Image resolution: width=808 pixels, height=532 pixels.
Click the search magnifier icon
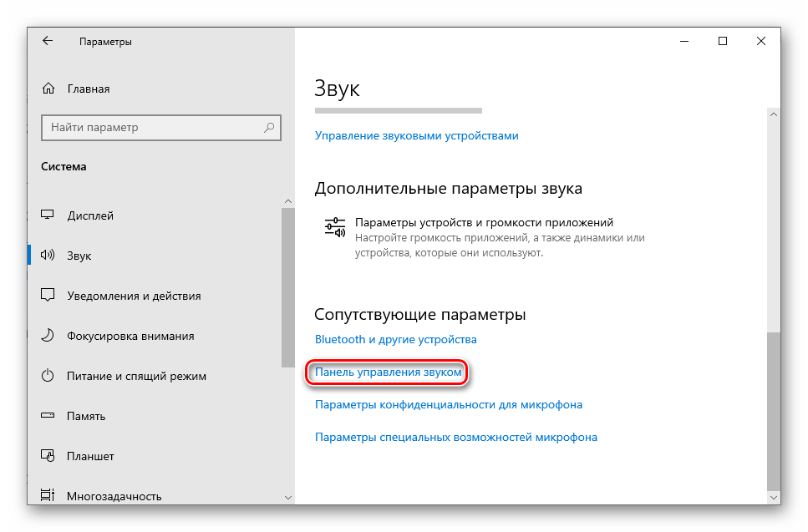pyautogui.click(x=269, y=128)
